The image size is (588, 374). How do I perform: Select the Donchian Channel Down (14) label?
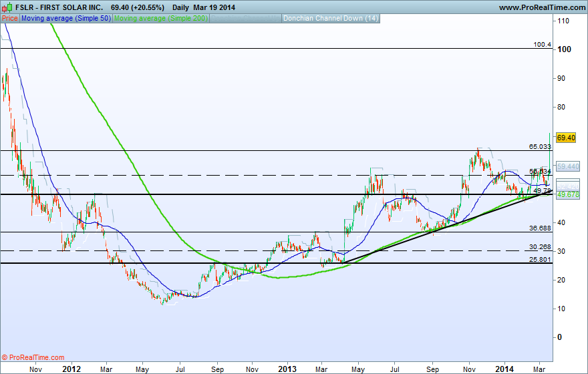pos(331,18)
